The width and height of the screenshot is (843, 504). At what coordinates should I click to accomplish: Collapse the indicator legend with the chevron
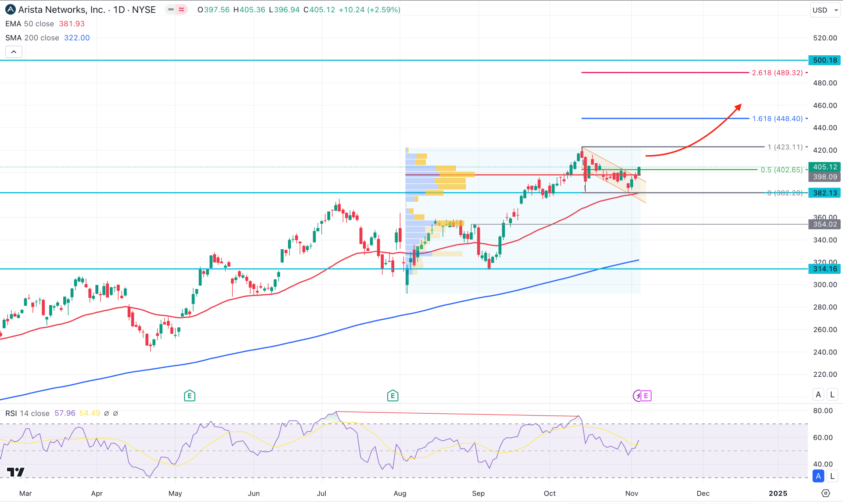point(14,52)
